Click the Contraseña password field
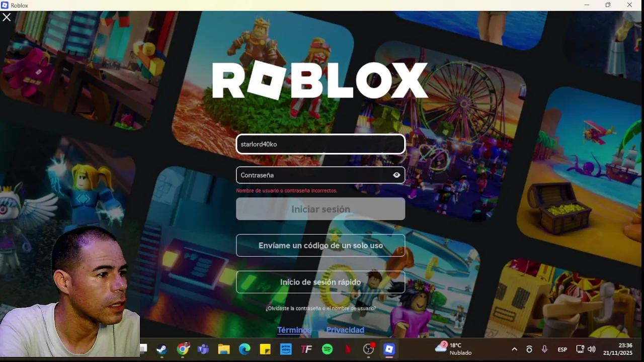This screenshot has height=362, width=644. [320, 175]
